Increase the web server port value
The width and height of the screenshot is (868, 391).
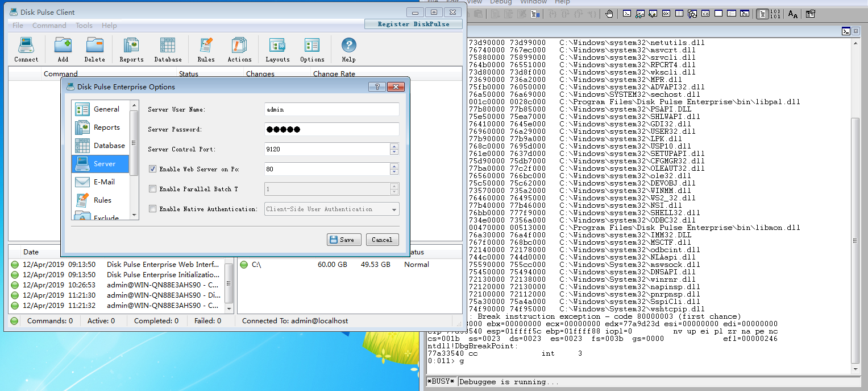click(394, 166)
